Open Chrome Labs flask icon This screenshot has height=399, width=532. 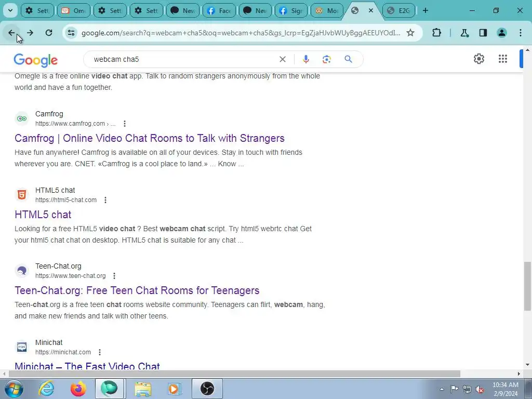464,33
